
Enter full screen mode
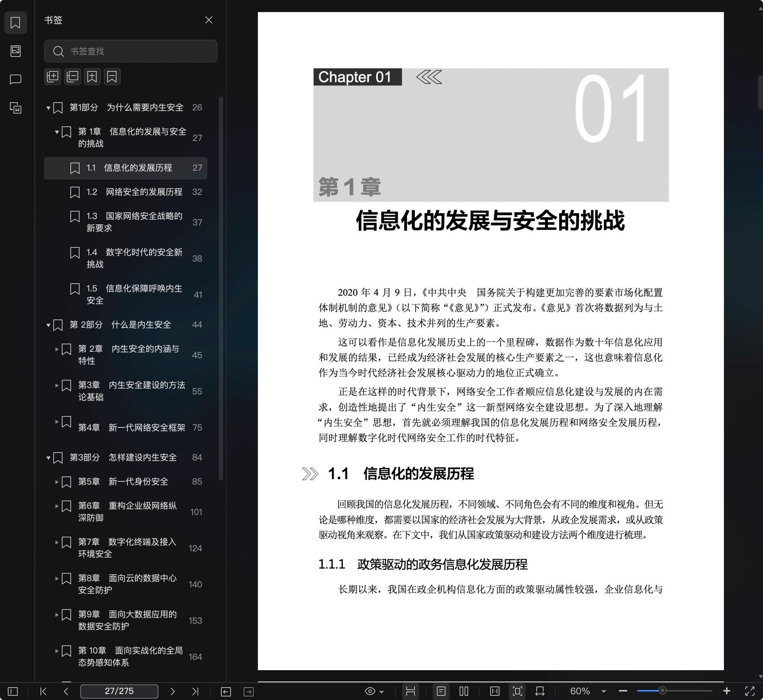(750, 691)
